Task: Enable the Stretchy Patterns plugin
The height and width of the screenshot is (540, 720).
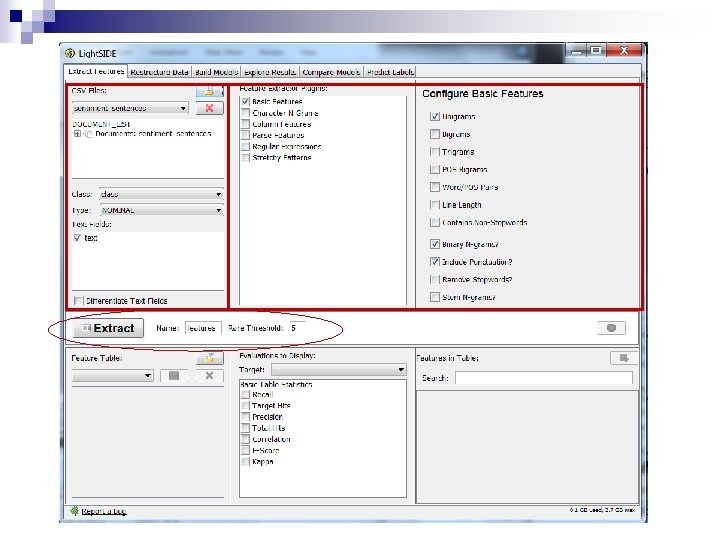Action: coord(246,158)
